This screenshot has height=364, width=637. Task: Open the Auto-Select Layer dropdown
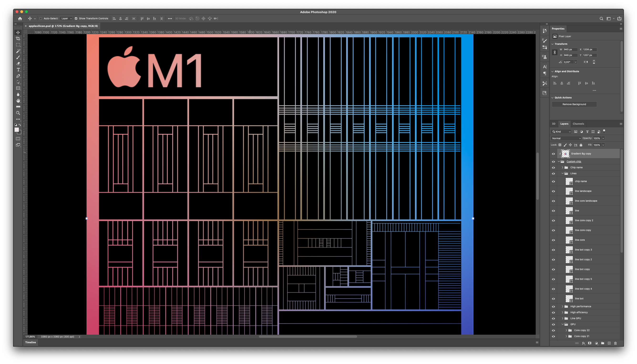67,19
